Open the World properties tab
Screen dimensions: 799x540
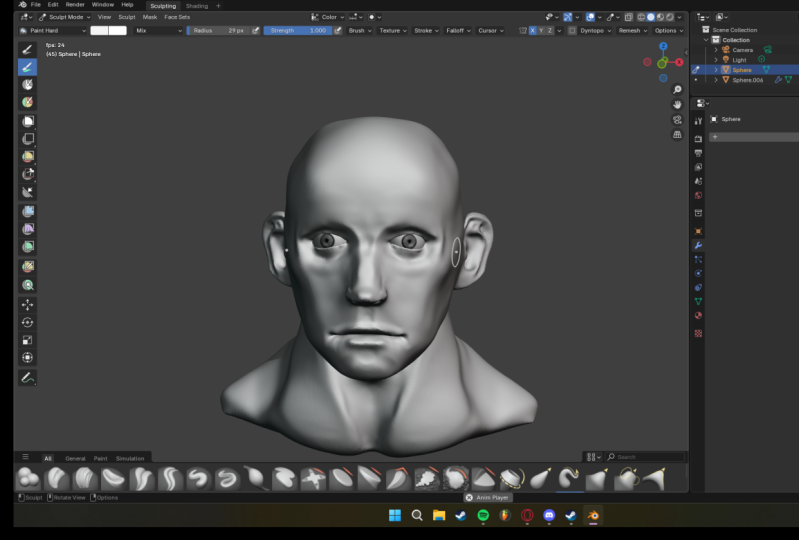699,196
